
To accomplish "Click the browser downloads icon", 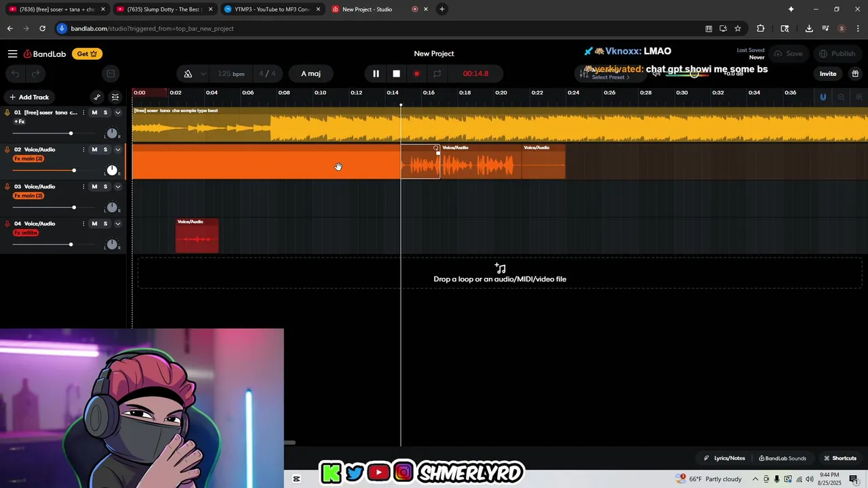I will [809, 28].
